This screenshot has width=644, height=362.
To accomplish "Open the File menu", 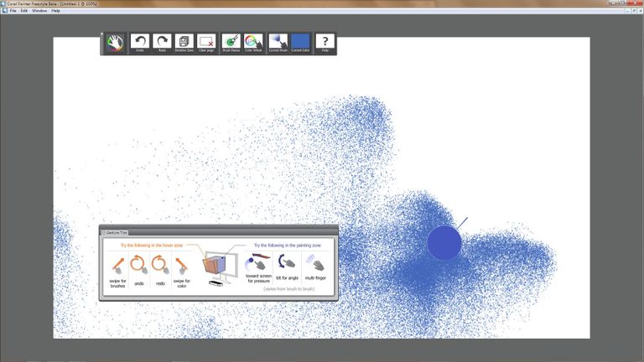I will (13, 11).
